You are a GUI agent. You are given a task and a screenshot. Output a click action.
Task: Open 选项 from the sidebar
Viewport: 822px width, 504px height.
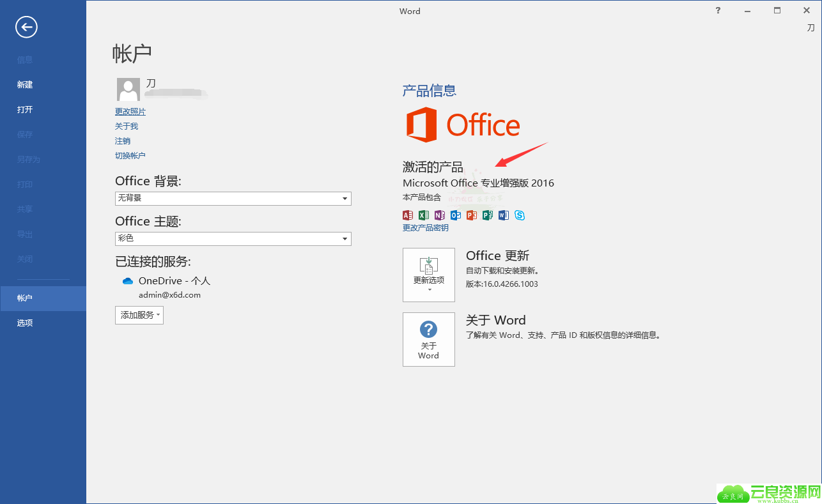coord(25,323)
